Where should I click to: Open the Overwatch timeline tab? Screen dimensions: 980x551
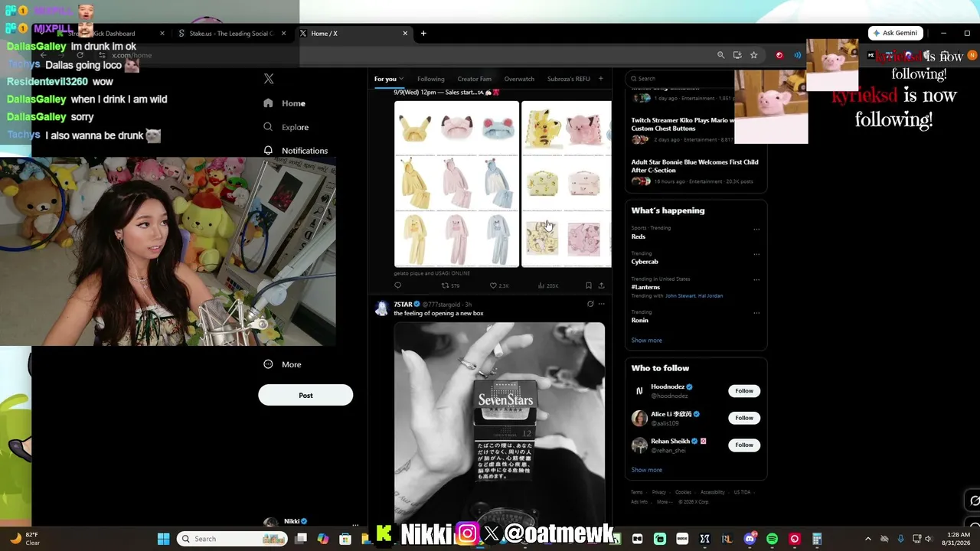(x=519, y=79)
